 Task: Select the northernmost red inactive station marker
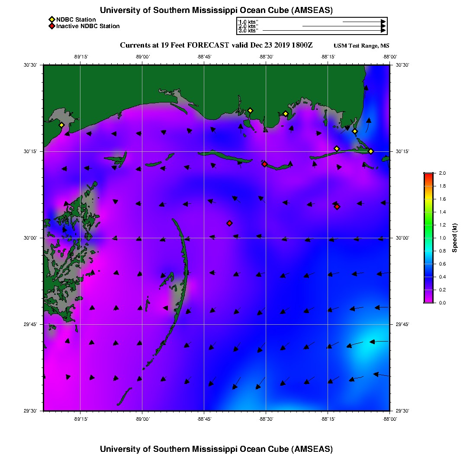click(264, 164)
